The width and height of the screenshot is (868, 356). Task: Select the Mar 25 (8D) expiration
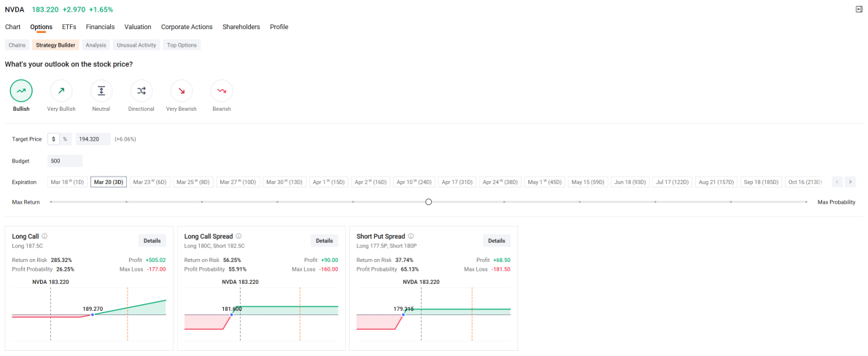[194, 182]
